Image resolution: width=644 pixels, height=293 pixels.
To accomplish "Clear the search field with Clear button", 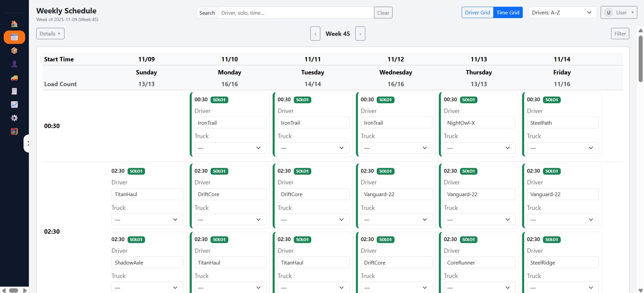I will (x=383, y=13).
